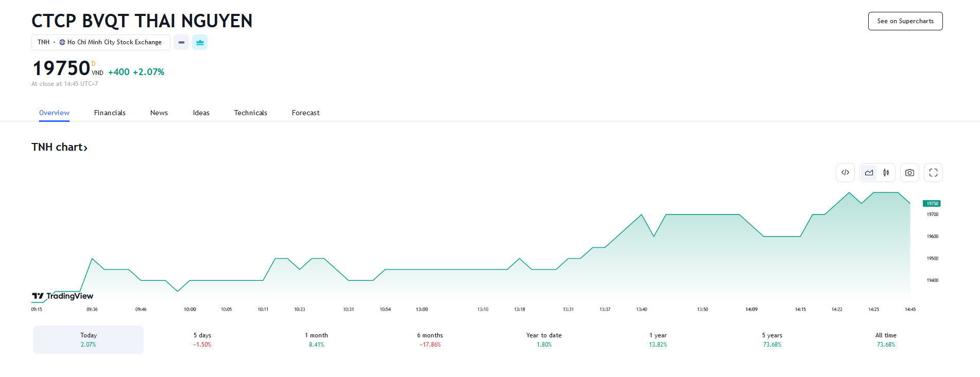Click the gray dash status icon
Viewport: 980px width, 377px height.
tap(181, 42)
